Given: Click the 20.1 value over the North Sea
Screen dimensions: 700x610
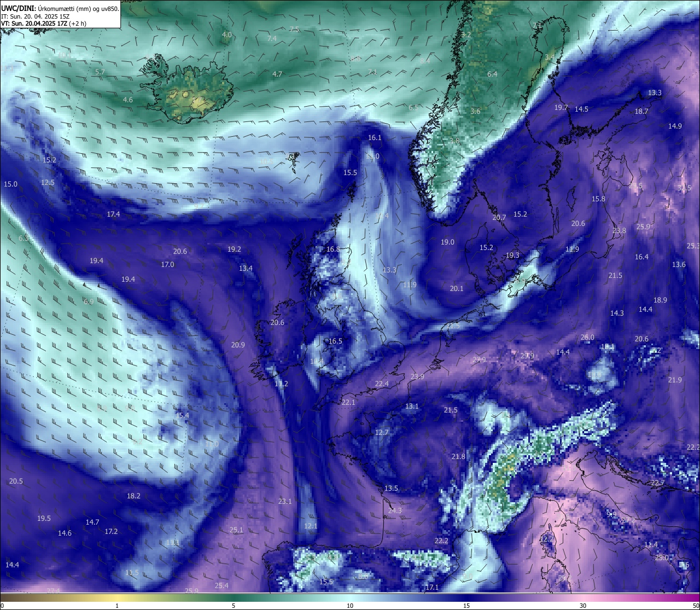Looking at the screenshot, I should click(x=457, y=289).
